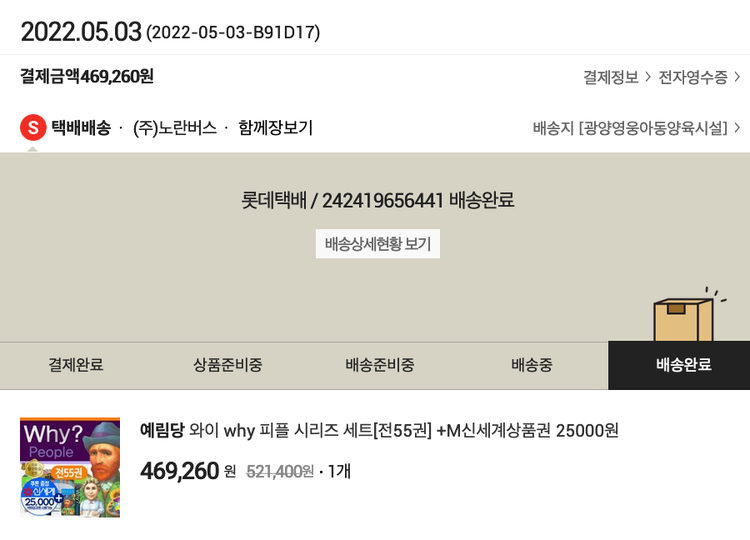Open the Why? People book thumbnail
The height and width of the screenshot is (540, 750).
tap(70, 467)
